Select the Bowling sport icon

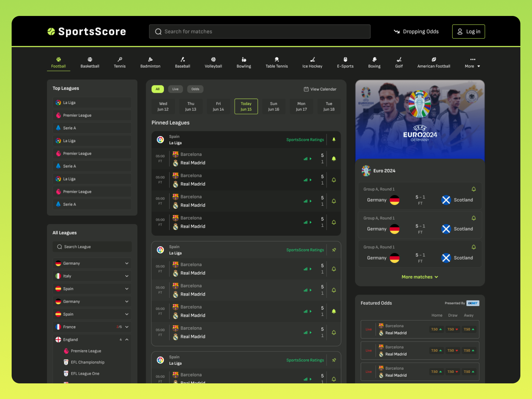244,60
